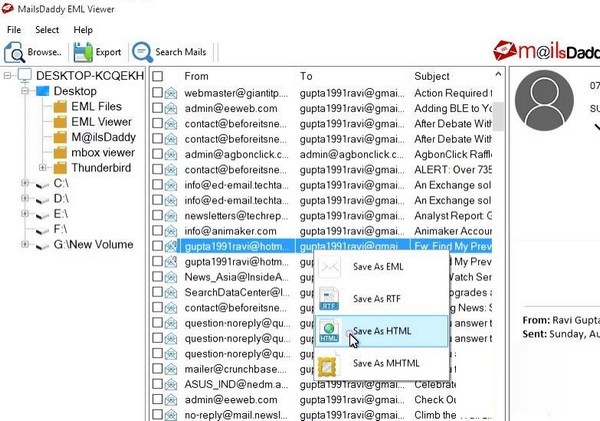Select the 'Analyst Report' subject cell

(x=452, y=215)
